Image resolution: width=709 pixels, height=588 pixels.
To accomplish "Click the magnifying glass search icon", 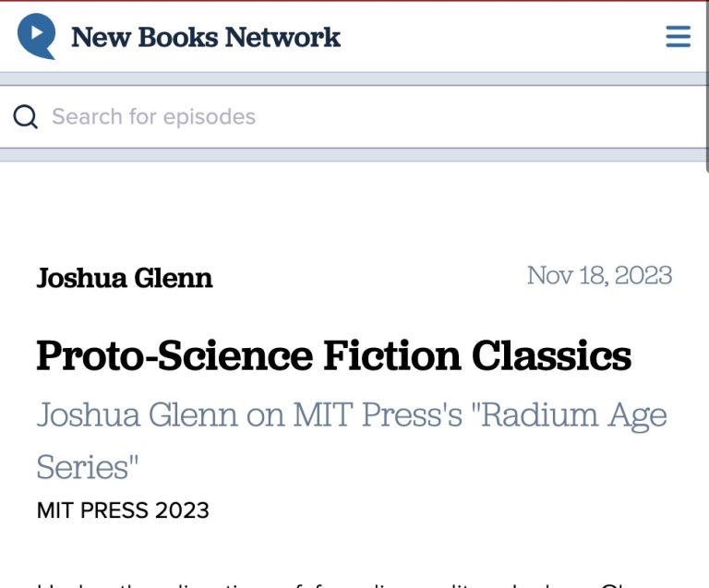I will coord(26,117).
